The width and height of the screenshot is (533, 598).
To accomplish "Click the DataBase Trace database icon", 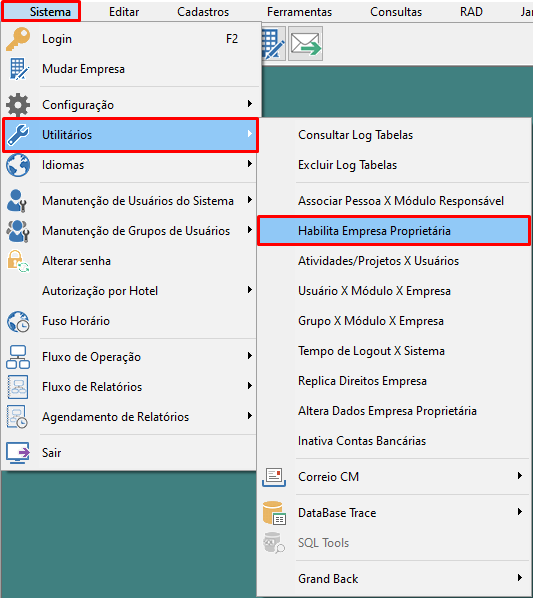I will (274, 513).
